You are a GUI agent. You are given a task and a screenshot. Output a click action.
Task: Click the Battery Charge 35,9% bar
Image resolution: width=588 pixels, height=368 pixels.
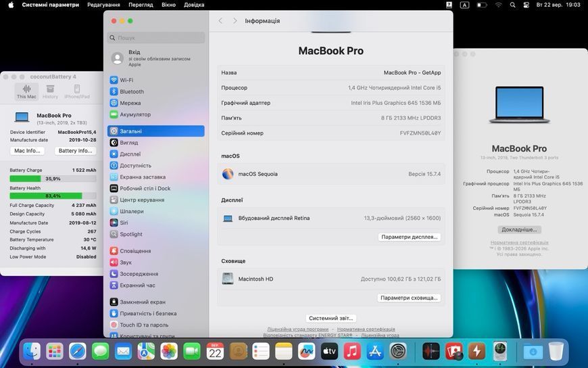pyautogui.click(x=53, y=179)
